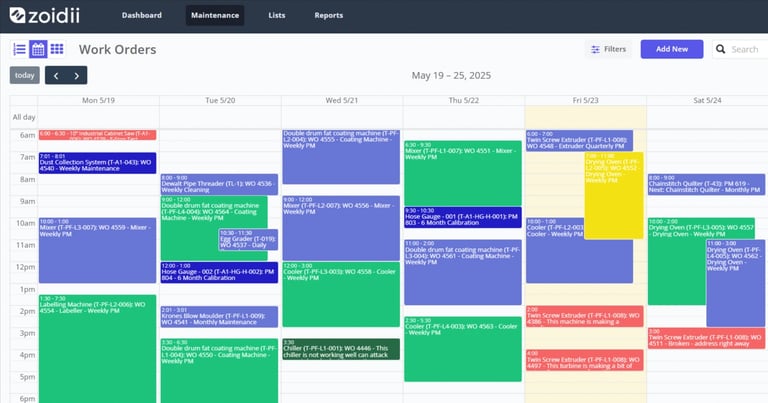Open Mixer WO 4556 Wednesday event

pos(341,228)
